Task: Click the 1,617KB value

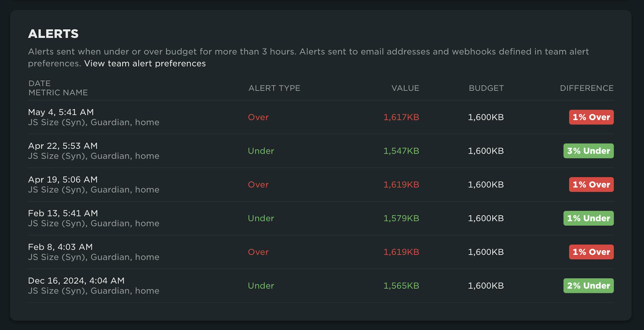Action: (401, 117)
